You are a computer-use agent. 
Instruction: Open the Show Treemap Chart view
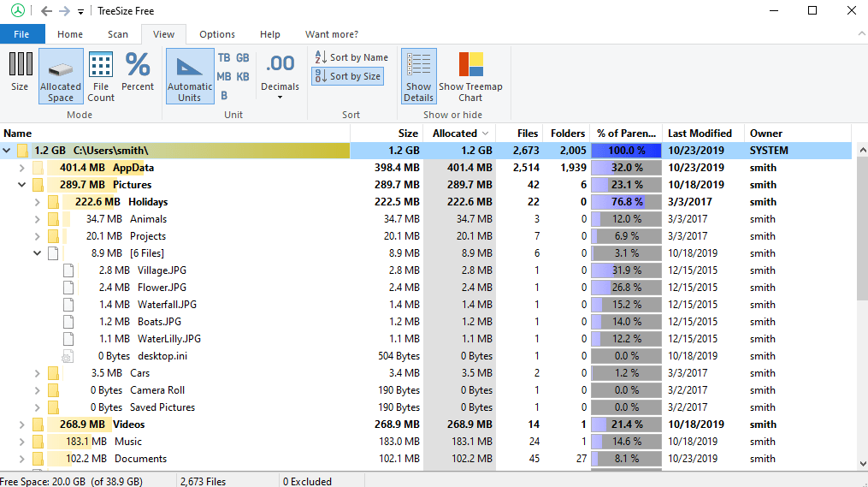coord(470,76)
